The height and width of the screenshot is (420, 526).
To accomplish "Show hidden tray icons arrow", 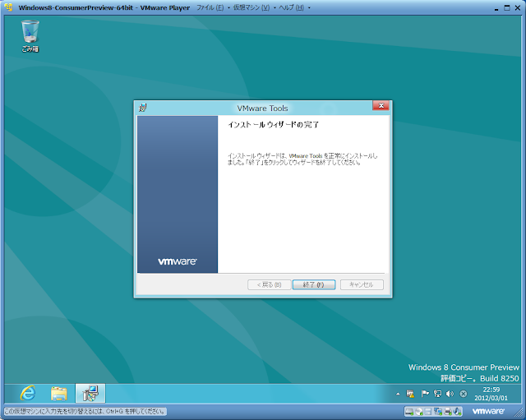I will click(x=398, y=394).
